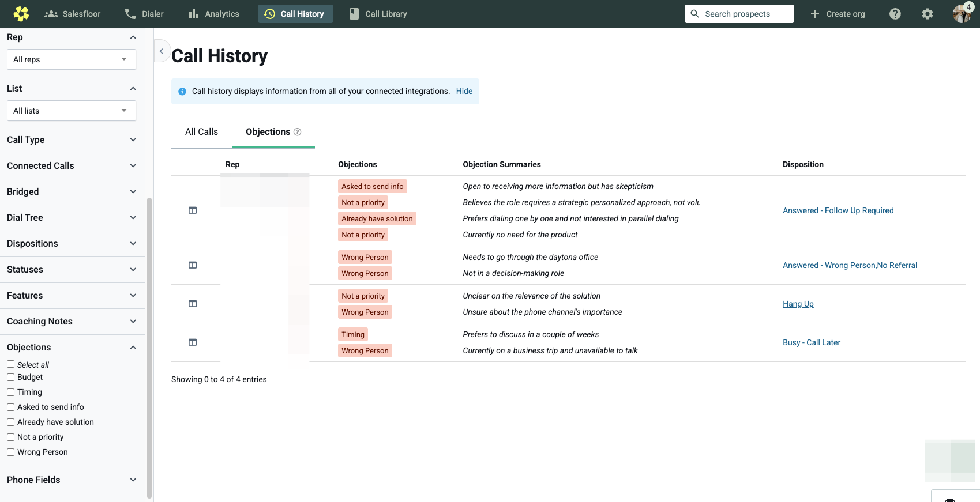
Task: Select the Objections tab
Action: pos(268,132)
